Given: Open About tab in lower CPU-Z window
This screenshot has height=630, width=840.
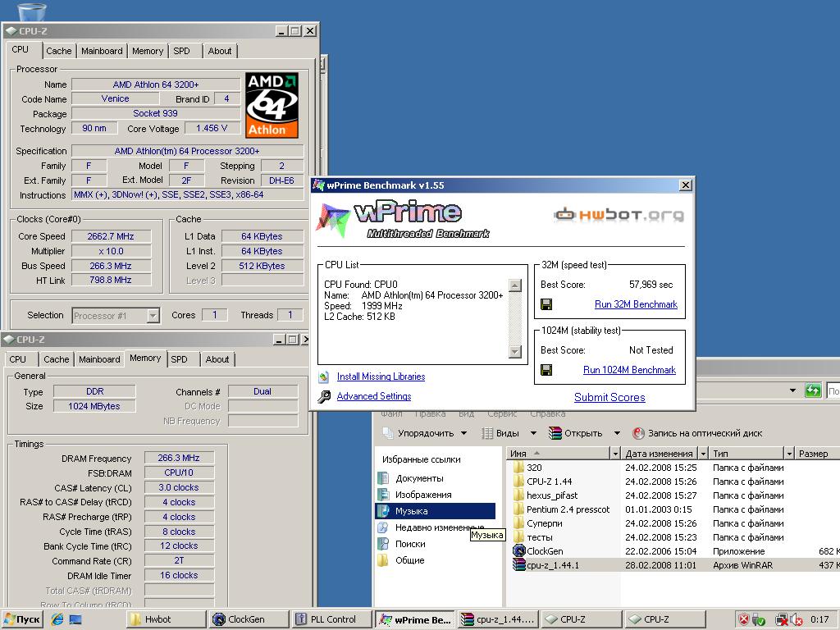Looking at the screenshot, I should coord(217,359).
